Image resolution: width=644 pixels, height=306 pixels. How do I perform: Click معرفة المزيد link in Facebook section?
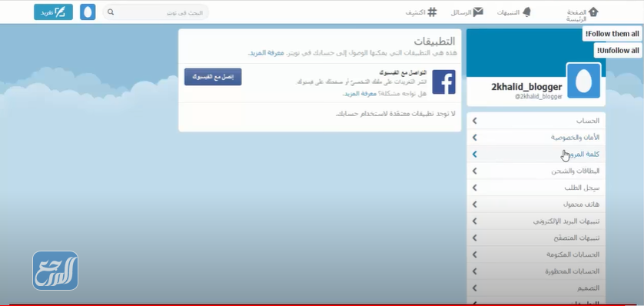(360, 94)
